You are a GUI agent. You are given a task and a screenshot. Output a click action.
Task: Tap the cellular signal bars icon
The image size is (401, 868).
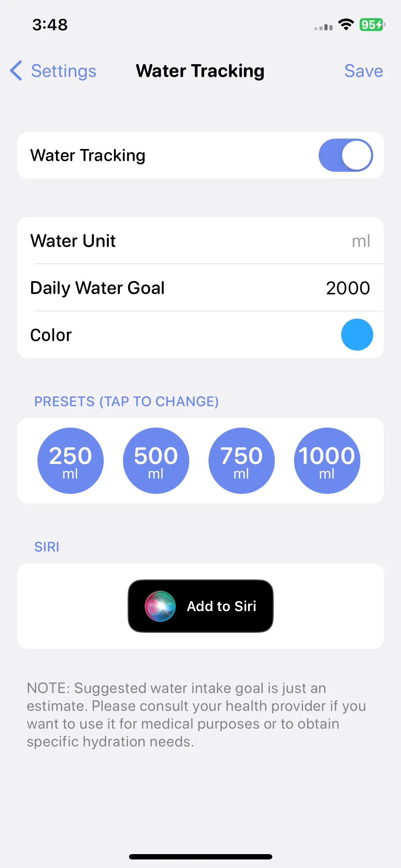point(323,27)
